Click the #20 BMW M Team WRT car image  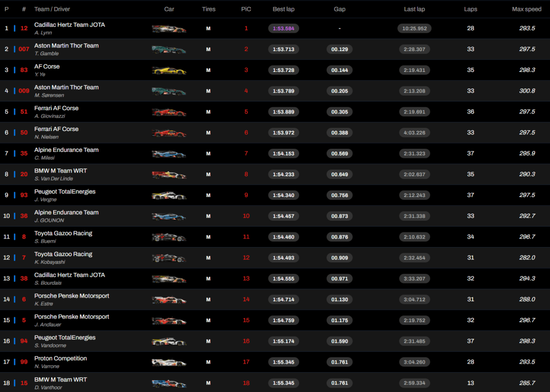pyautogui.click(x=169, y=175)
